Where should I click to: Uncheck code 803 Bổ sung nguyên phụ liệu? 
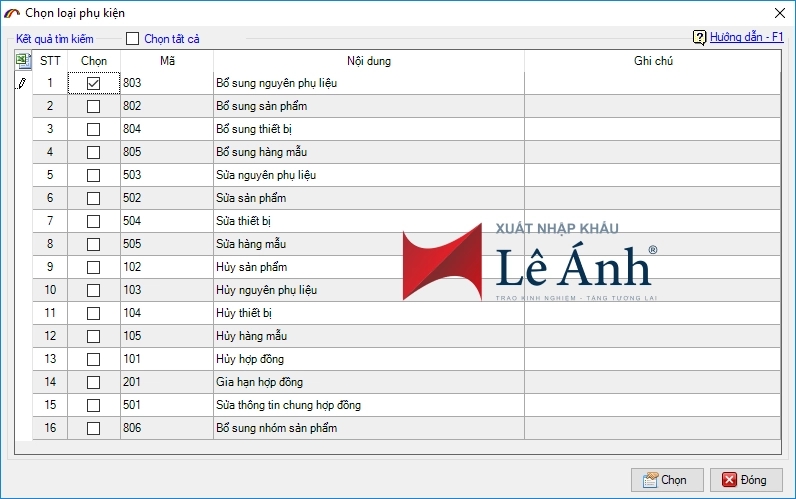(x=94, y=84)
